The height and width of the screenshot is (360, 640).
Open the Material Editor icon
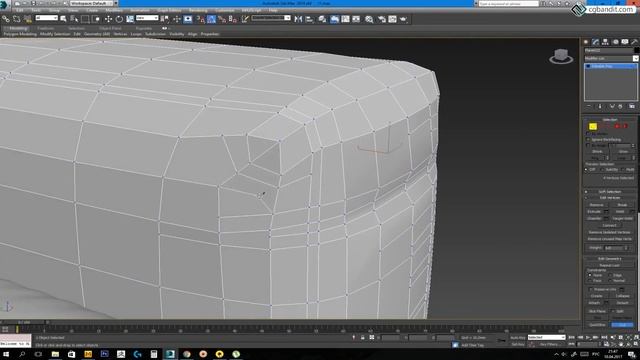coord(369,19)
